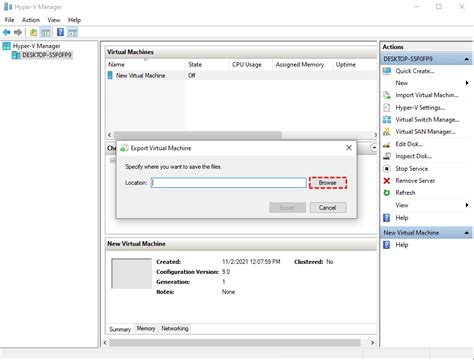Collapse the Checkpoints pane chevron
This screenshot has width=474, height=360.
pyautogui.click(x=374, y=147)
